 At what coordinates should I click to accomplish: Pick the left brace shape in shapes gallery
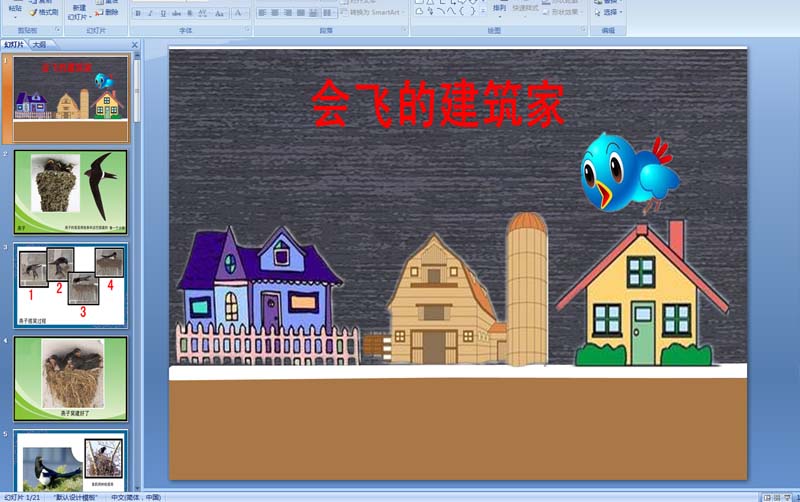[462, 11]
